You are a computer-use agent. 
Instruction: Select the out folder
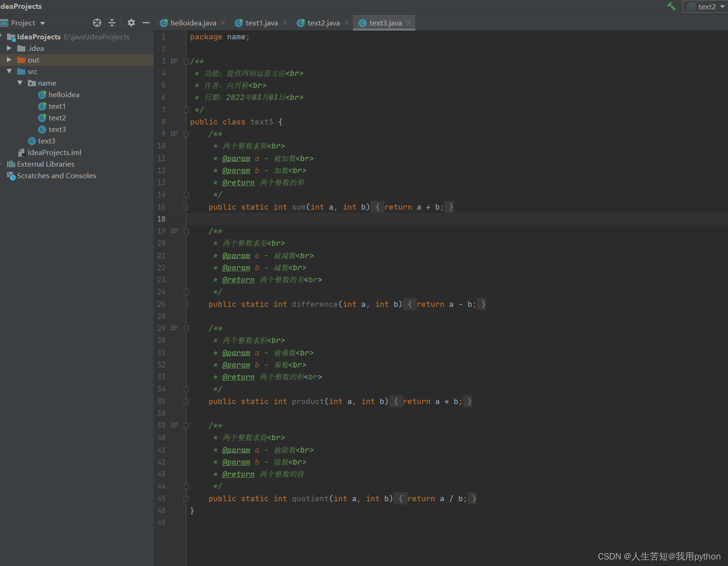pyautogui.click(x=28, y=60)
